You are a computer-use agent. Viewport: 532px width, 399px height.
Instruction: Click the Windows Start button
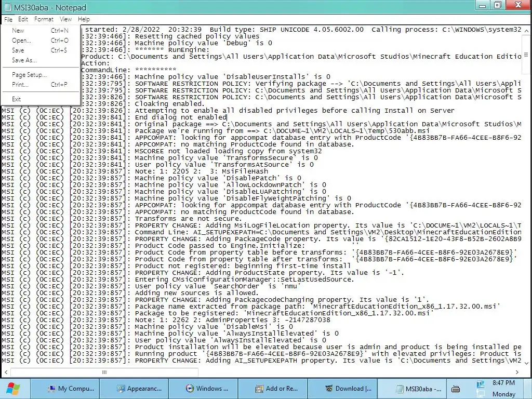[14, 389]
